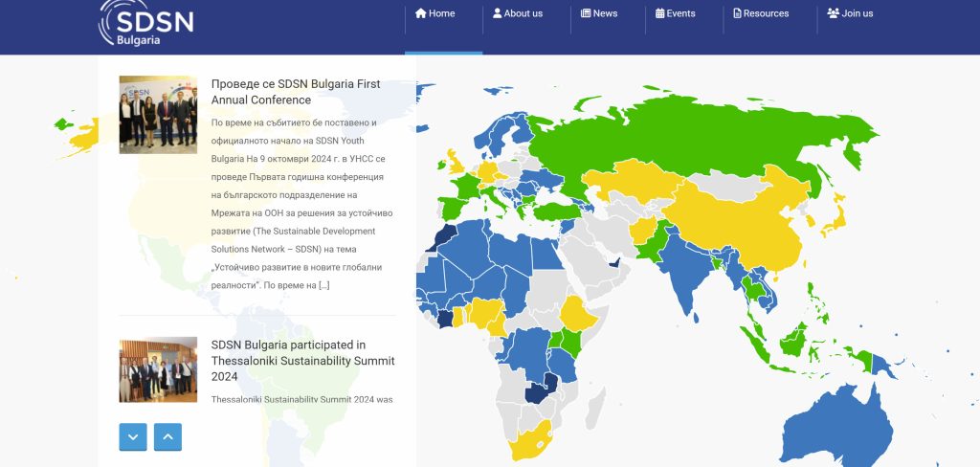
Task: Open the SDSN Bulgaria First Annual Conference headline
Action: coord(296,92)
